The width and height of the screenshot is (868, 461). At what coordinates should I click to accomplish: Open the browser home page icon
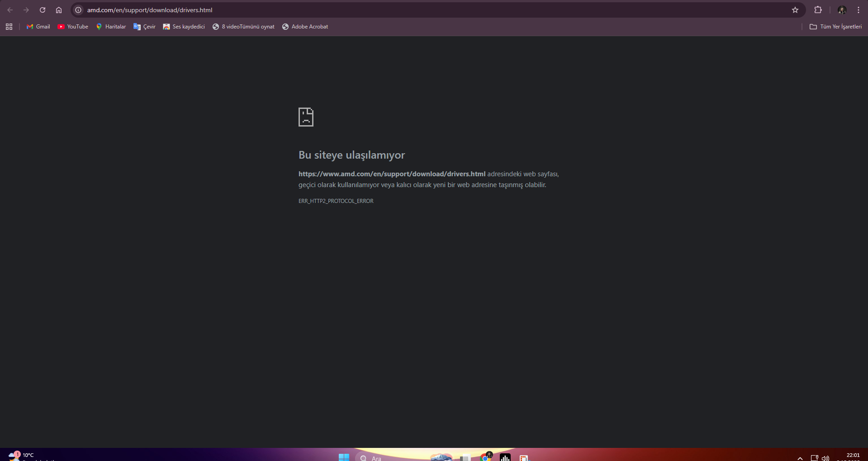pos(59,10)
